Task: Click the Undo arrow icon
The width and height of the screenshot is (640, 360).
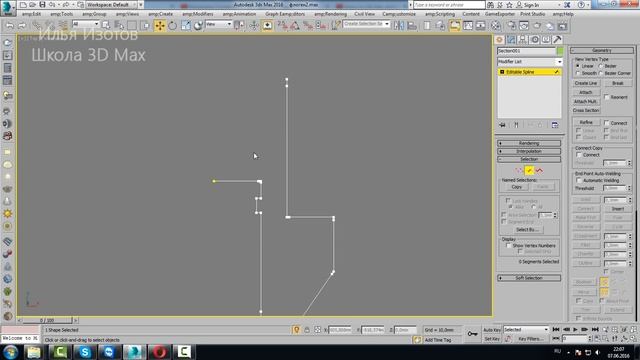Action: [10, 26]
